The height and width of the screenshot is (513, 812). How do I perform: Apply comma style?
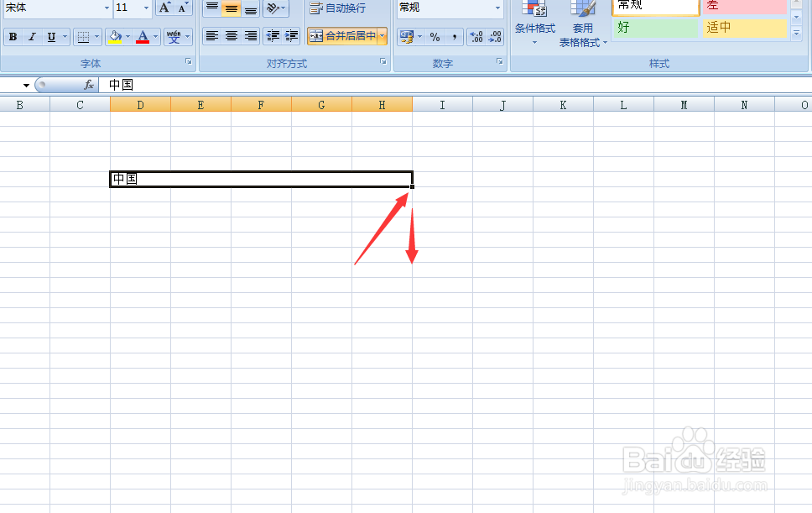pos(454,37)
